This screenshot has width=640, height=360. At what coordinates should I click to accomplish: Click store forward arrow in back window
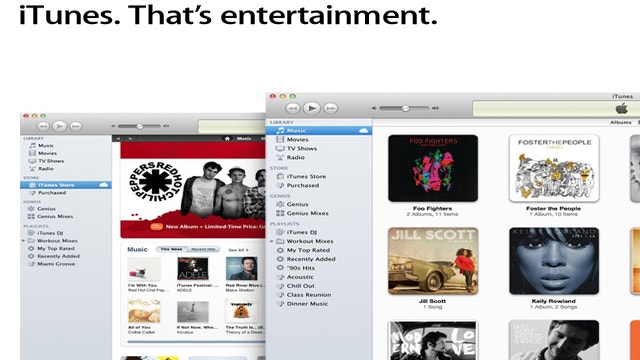coord(130,139)
